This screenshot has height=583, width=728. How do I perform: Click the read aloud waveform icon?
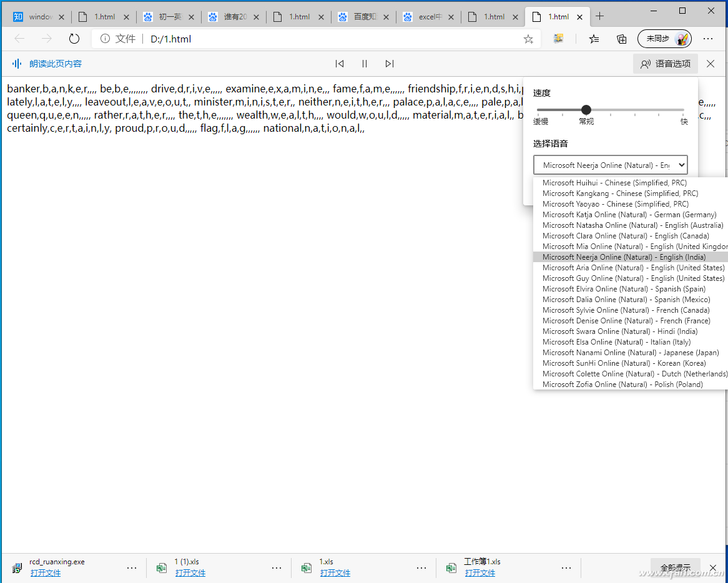coord(17,64)
